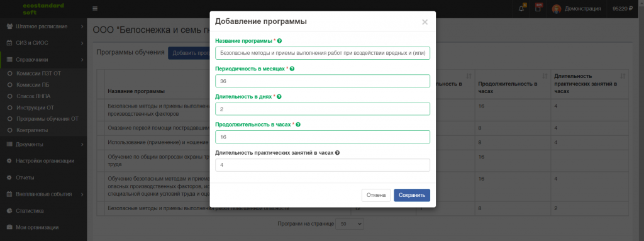This screenshot has height=241, width=644.
Task: Click help icon beside Продолжительность в часах
Action: tap(298, 125)
